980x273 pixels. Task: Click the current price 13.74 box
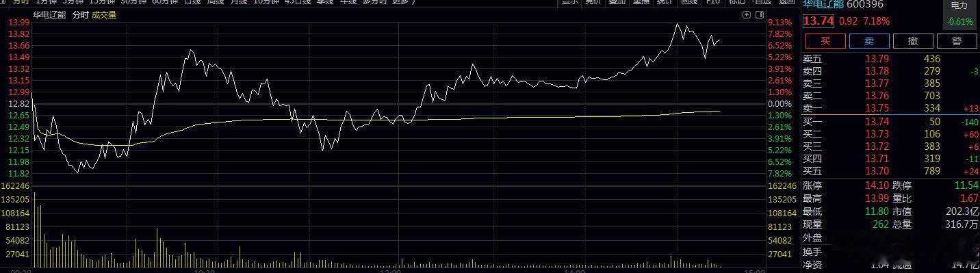point(818,21)
